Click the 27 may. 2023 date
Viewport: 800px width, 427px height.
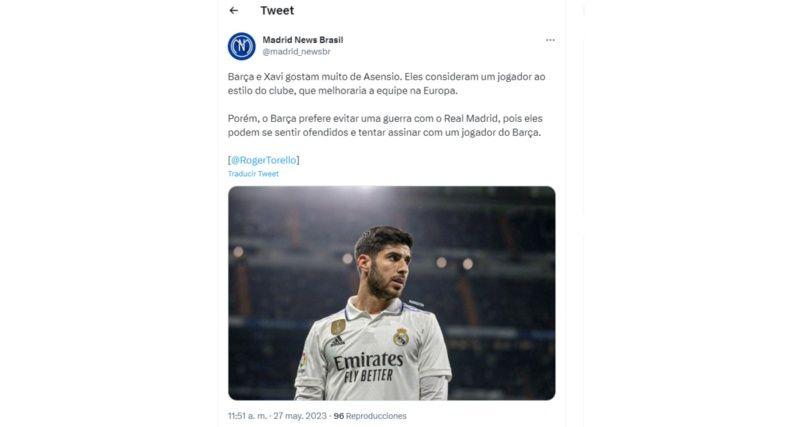coord(299,416)
